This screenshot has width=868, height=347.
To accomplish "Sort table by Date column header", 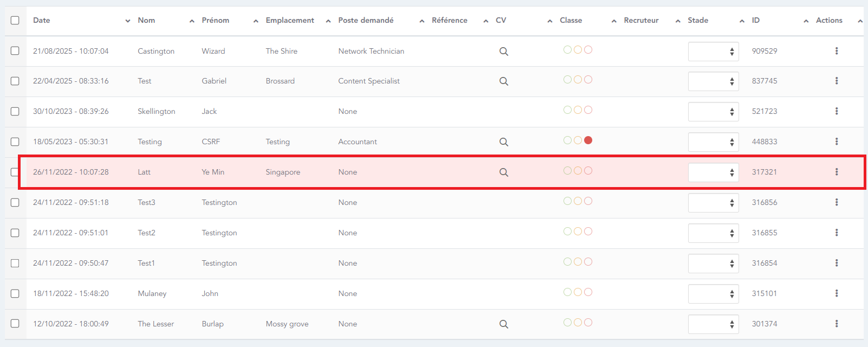I will [42, 20].
